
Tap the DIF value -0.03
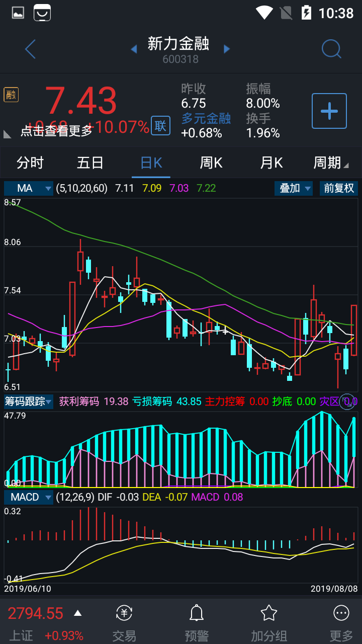(128, 497)
